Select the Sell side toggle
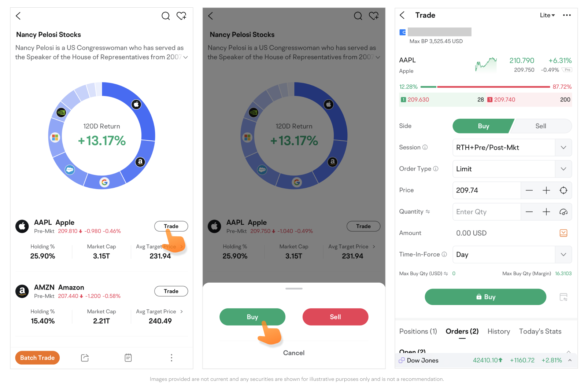This screenshot has width=588, height=390. click(x=540, y=126)
